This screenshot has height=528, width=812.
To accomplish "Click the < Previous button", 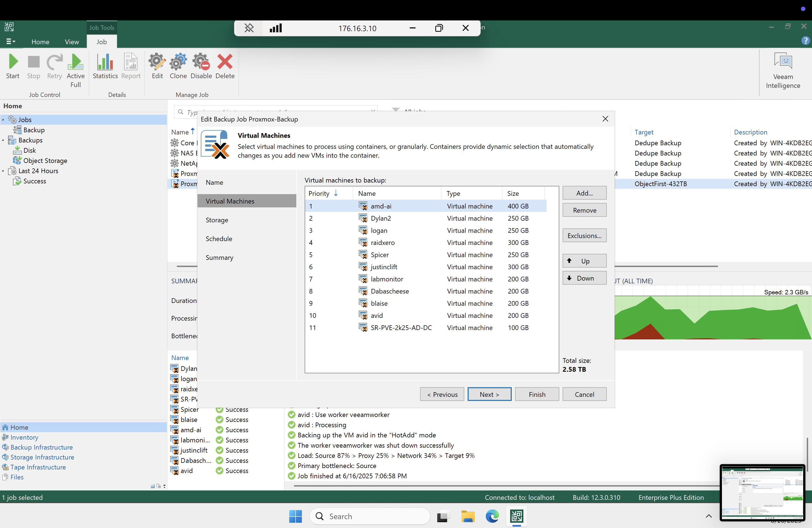I will click(442, 394).
